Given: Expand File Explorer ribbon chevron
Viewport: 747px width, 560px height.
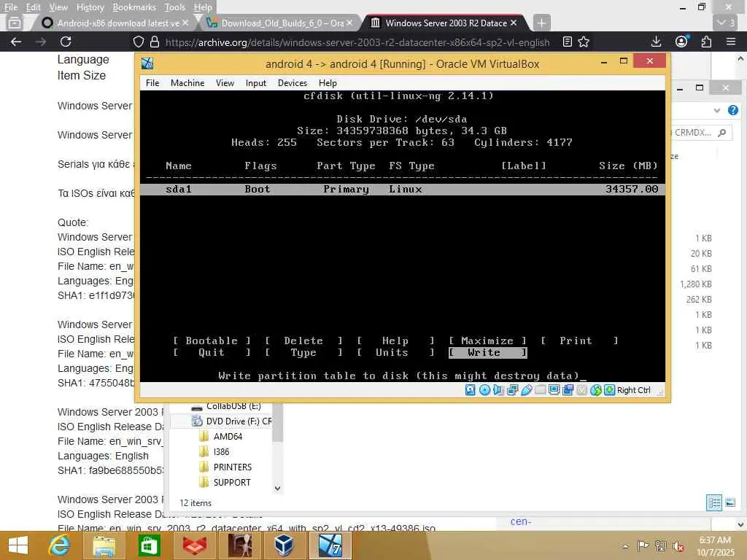Looking at the screenshot, I should coord(717,111).
